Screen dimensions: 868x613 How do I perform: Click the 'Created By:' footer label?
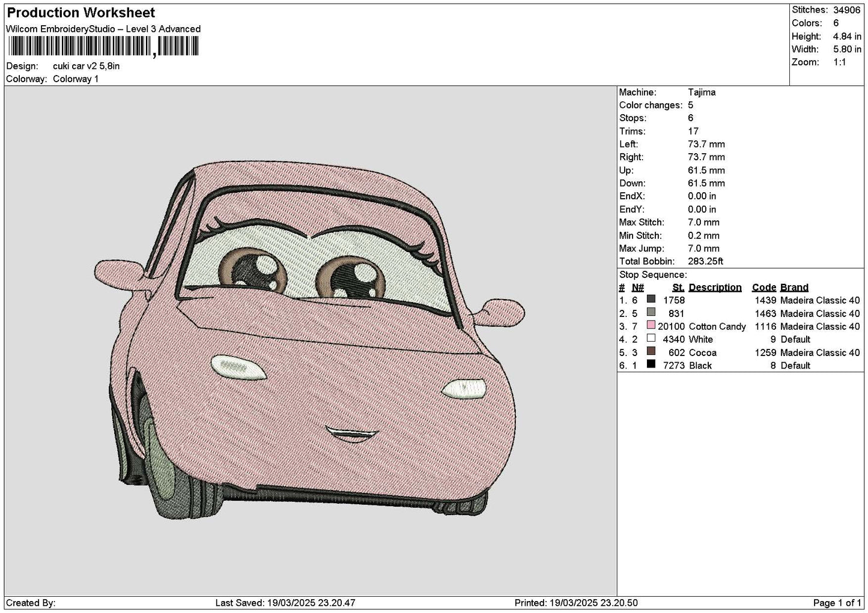tap(31, 603)
